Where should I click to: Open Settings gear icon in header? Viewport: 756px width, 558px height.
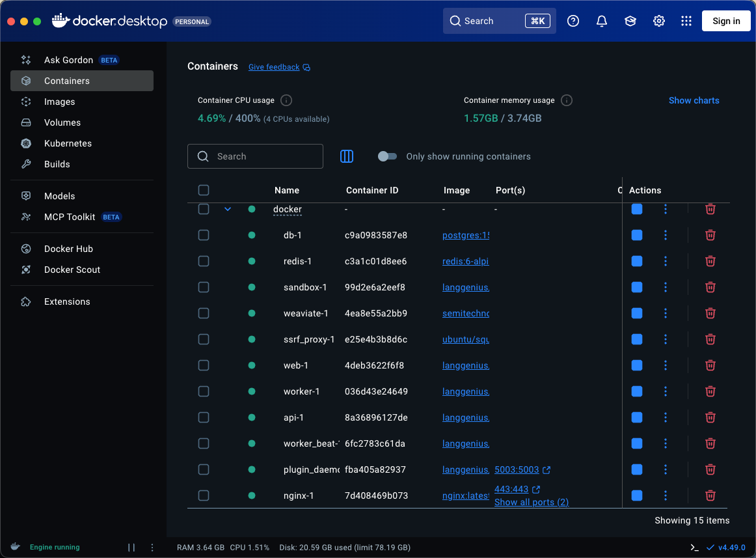click(659, 21)
